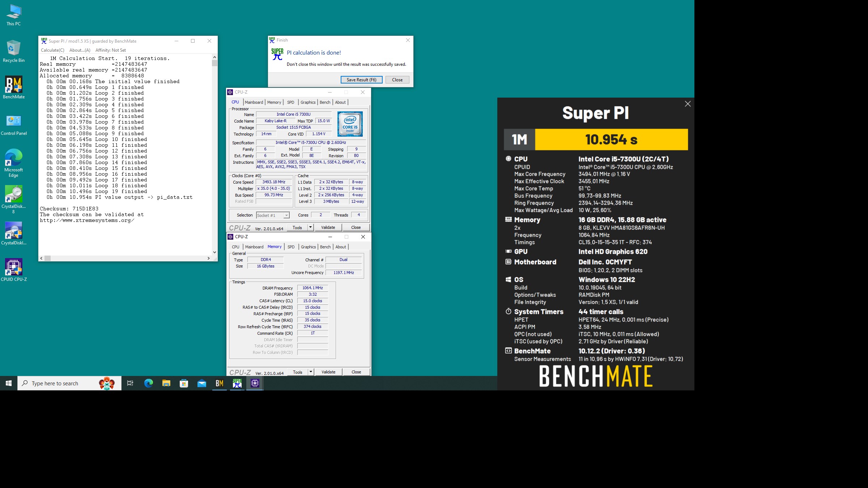Open File Explorer from taskbar
Image resolution: width=868 pixels, height=488 pixels.
(x=166, y=383)
